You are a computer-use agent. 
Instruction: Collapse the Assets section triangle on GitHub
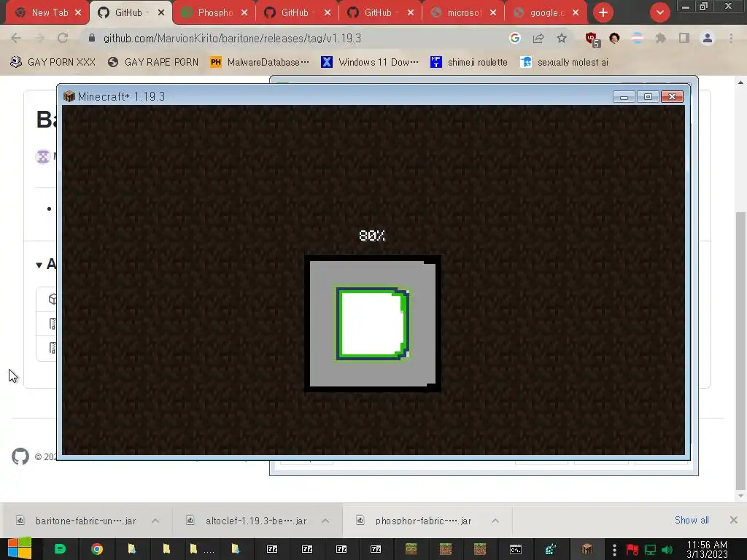39,265
